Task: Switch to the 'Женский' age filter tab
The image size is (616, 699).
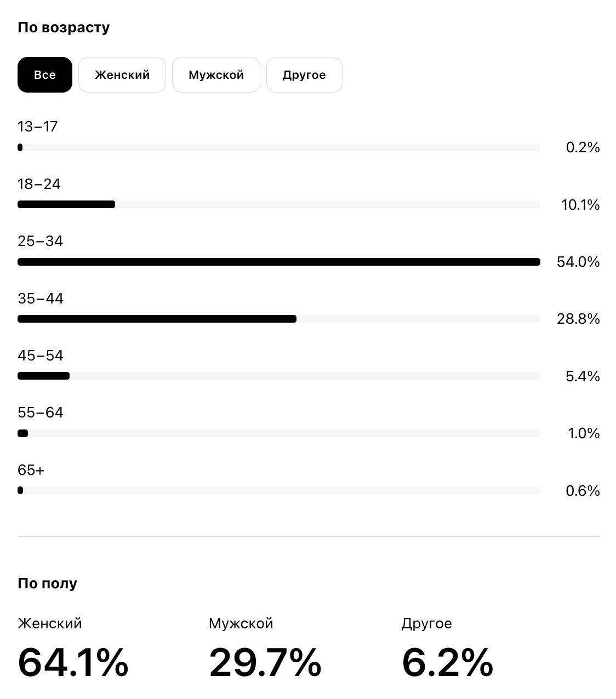Action: pyautogui.click(x=122, y=75)
